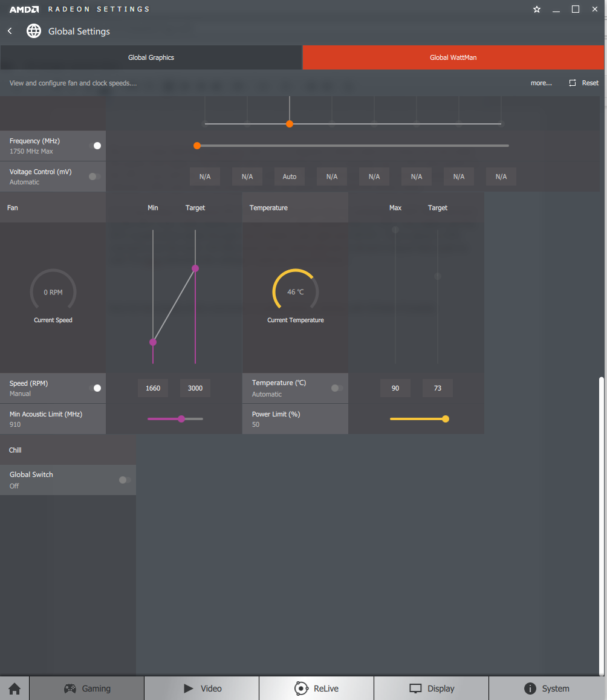Open the Gaming section

pyautogui.click(x=87, y=689)
